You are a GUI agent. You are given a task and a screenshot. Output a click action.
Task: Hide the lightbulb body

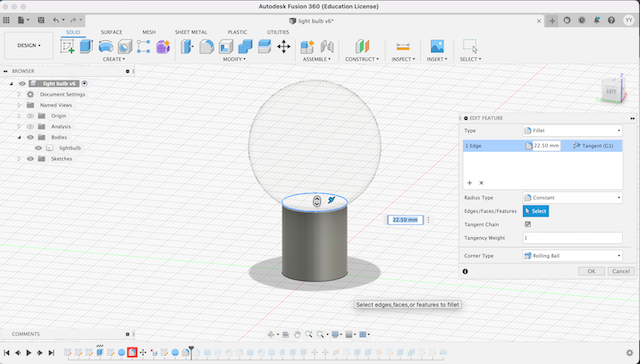[x=38, y=148]
